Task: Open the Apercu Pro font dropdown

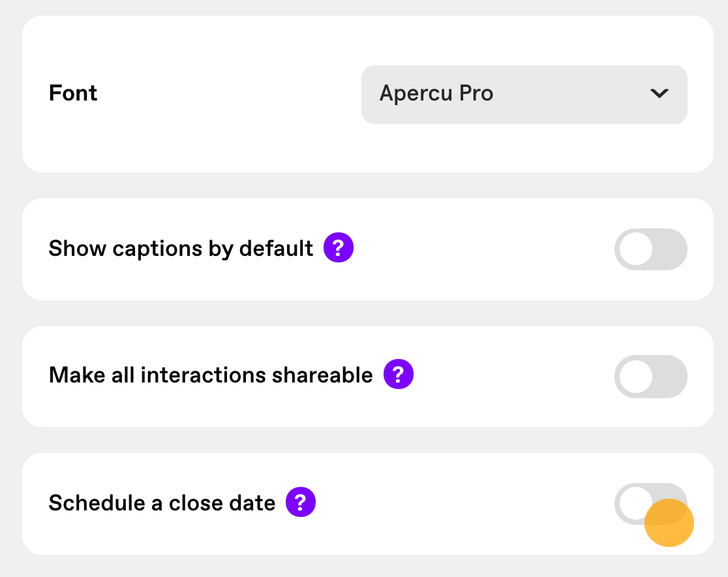Action: tap(524, 95)
